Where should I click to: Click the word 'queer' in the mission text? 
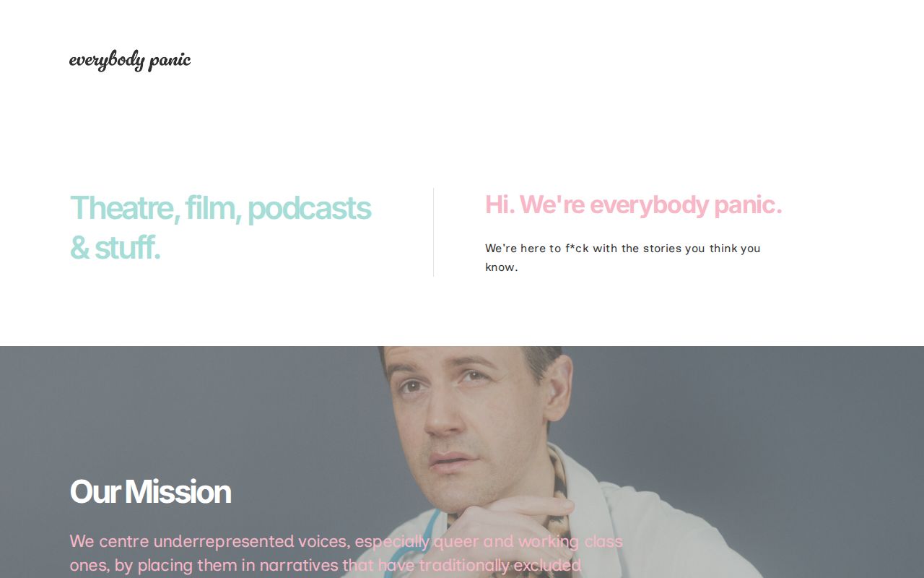point(456,542)
